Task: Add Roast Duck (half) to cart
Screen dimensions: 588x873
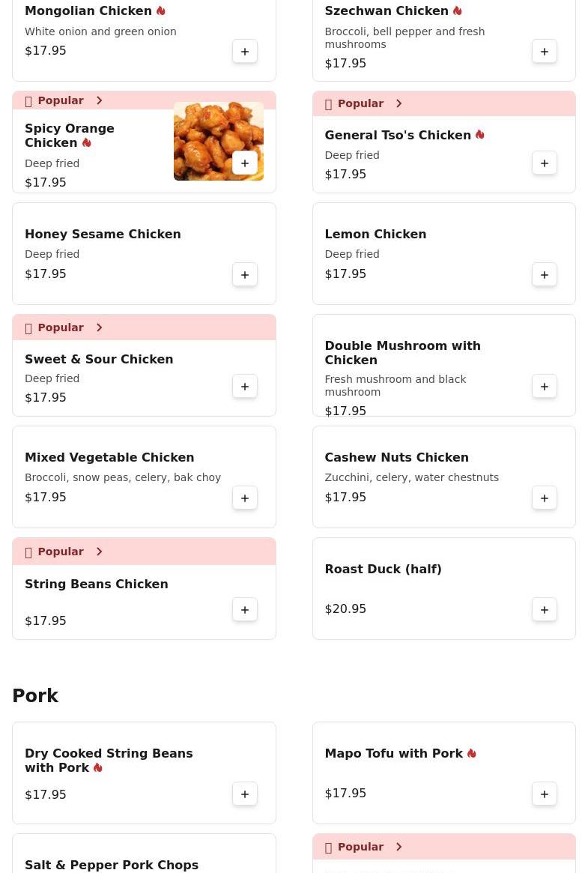Action: (x=545, y=610)
